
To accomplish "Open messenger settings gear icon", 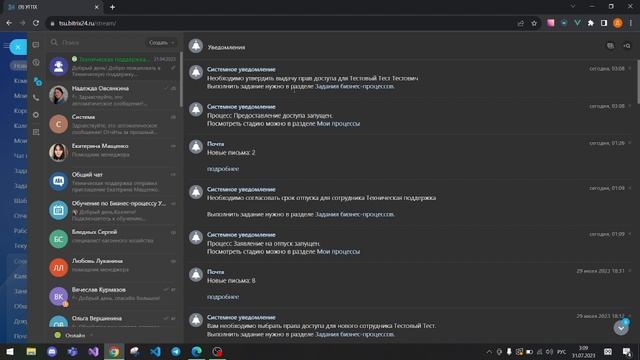I will [36, 115].
